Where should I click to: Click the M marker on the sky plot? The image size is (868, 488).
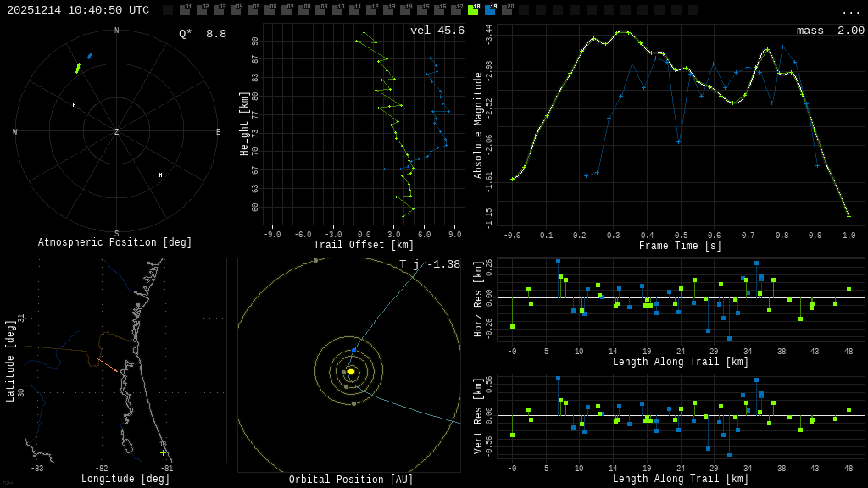tap(160, 175)
